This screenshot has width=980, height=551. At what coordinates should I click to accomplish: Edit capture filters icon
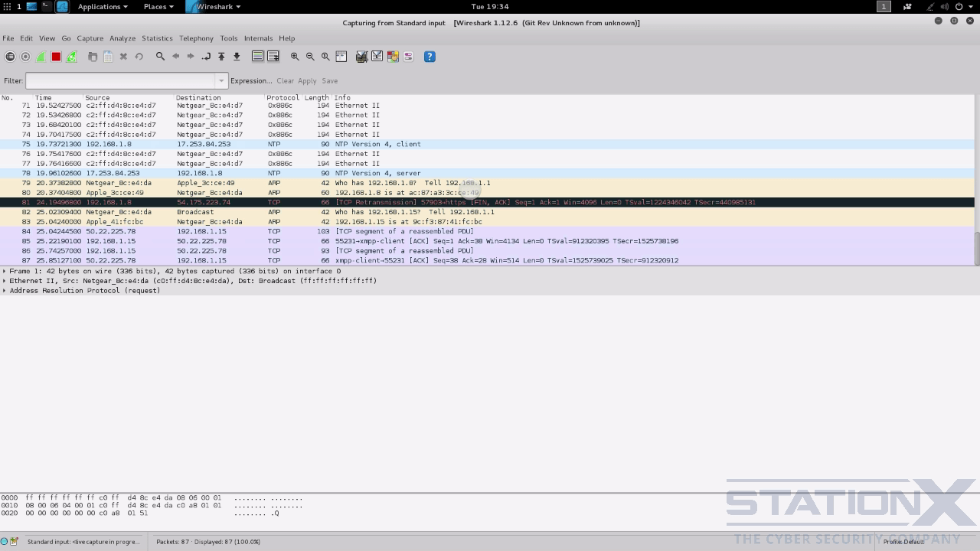click(x=362, y=57)
